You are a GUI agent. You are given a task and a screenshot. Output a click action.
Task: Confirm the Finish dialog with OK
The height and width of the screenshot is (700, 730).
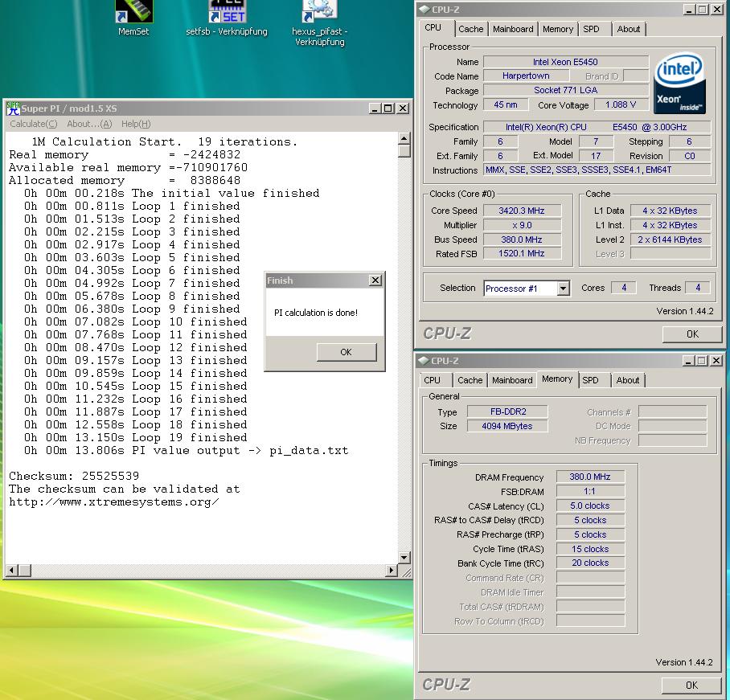pyautogui.click(x=347, y=352)
